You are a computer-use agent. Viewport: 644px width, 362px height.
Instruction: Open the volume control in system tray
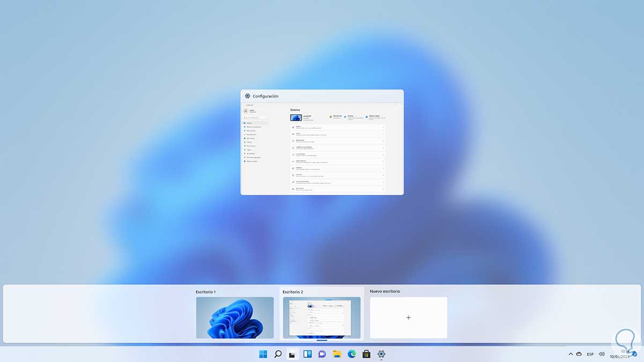pos(602,354)
